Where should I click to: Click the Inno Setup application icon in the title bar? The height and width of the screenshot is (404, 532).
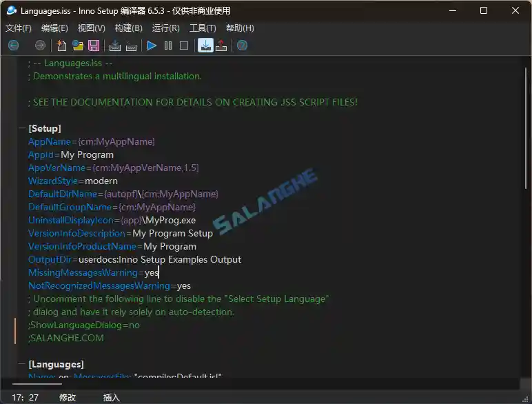[x=11, y=10]
